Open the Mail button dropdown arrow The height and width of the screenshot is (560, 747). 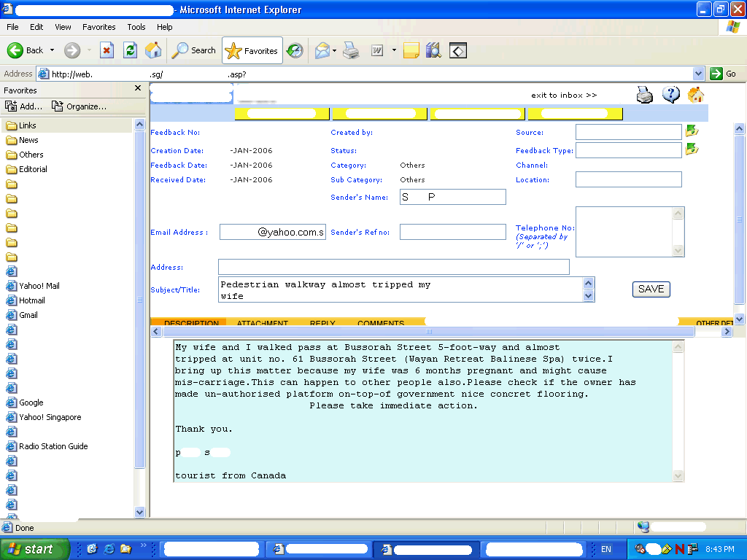[334, 50]
